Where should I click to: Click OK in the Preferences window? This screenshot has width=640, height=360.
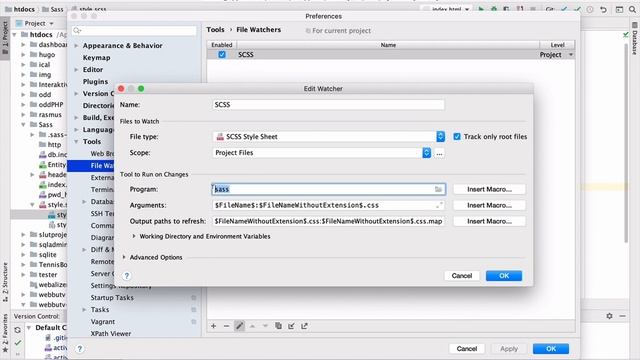pyautogui.click(x=551, y=349)
